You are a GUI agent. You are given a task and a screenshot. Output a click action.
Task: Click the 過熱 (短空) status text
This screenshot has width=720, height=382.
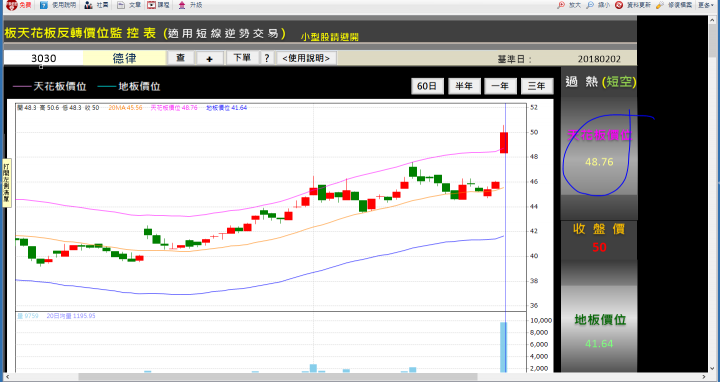[601, 82]
